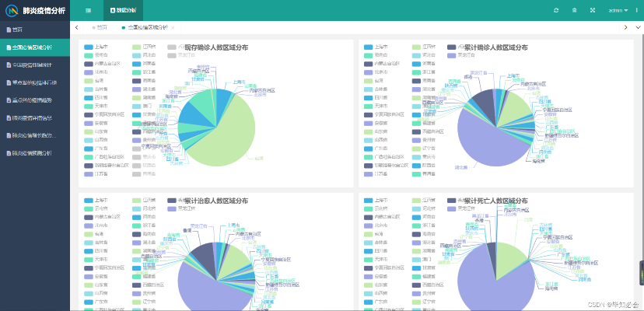This screenshot has height=311, width=644.
Task: Select the 数据分析 top navigation tab
Action: coord(123,10)
